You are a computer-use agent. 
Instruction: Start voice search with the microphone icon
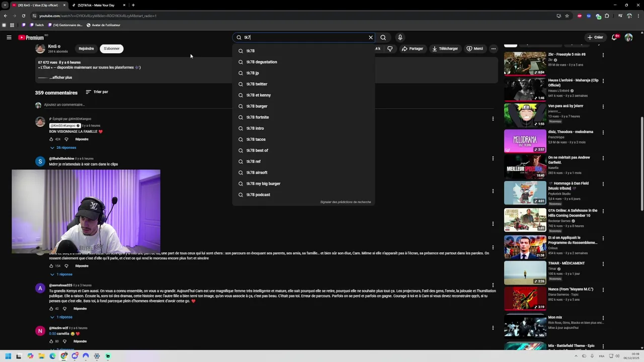coord(400,37)
